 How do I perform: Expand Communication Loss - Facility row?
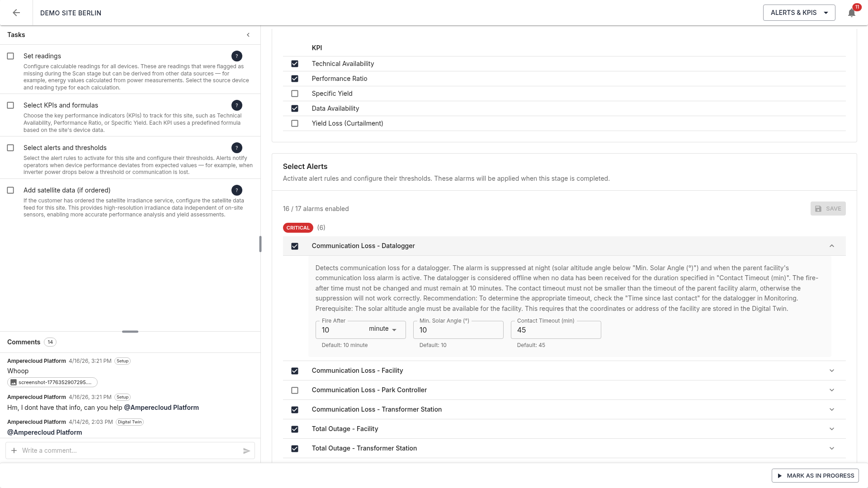pyautogui.click(x=832, y=371)
